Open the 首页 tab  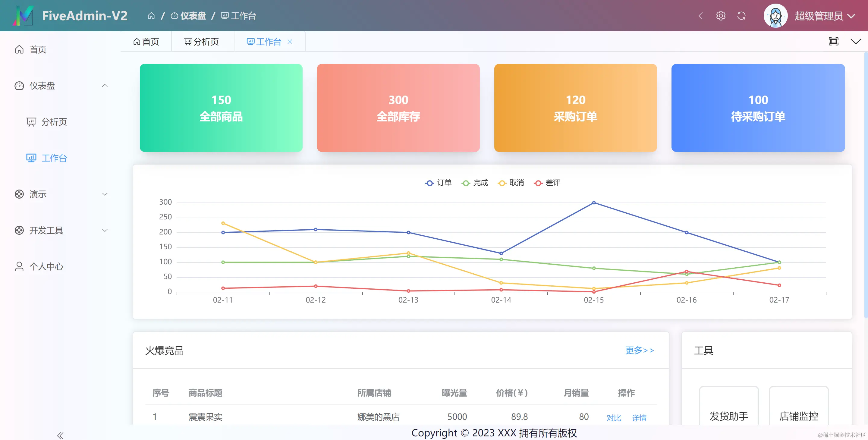point(146,42)
